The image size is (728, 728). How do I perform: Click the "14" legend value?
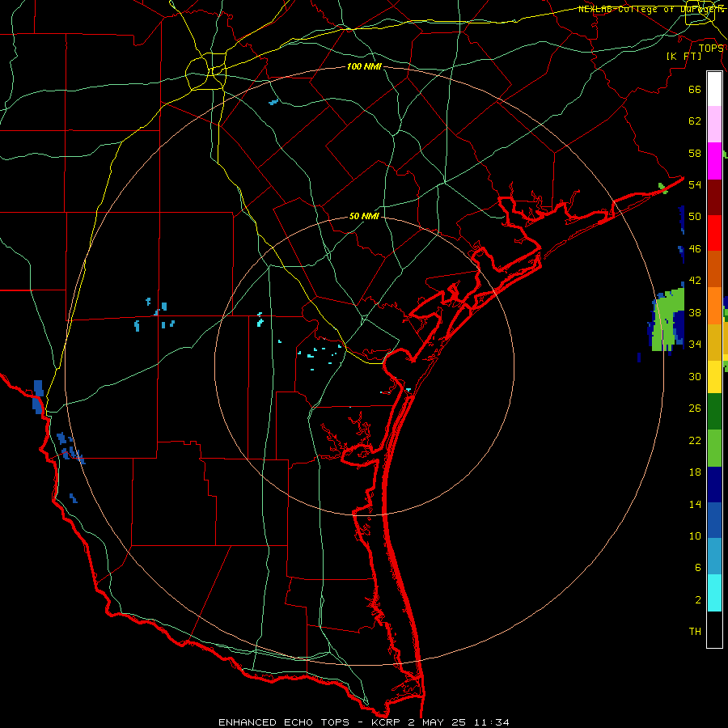(695, 504)
